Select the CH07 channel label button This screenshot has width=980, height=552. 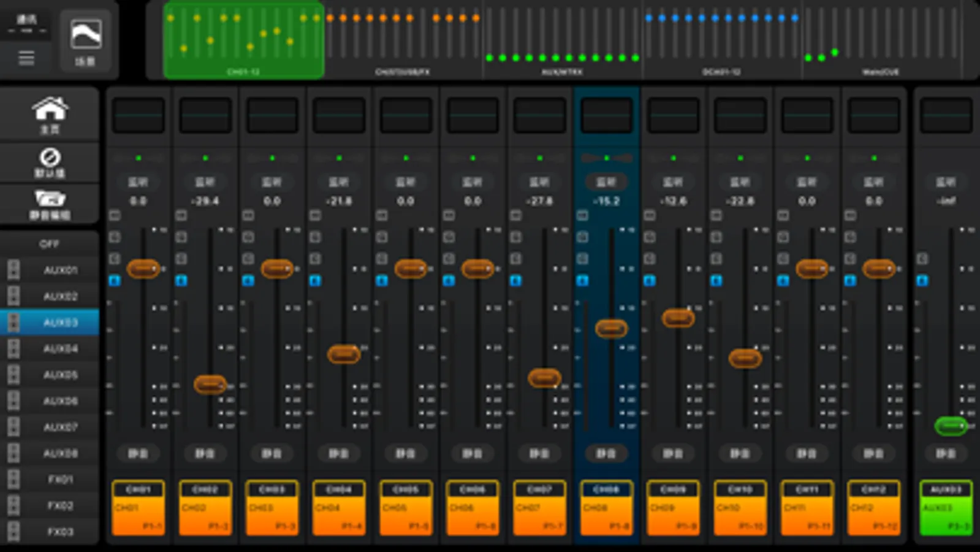[x=539, y=508]
